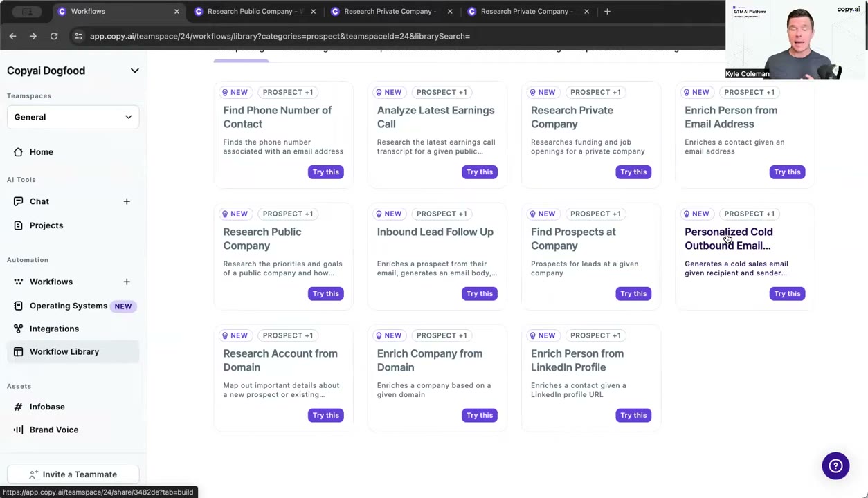
Task: Click description text 'Enriches a company based on a given domain'
Action: pyautogui.click(x=434, y=390)
